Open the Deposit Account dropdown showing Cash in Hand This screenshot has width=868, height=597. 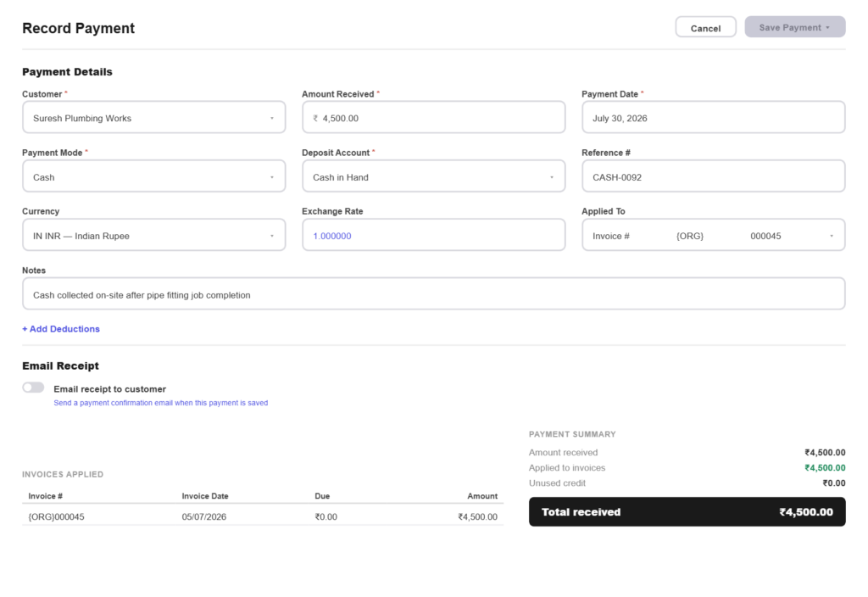coord(433,176)
